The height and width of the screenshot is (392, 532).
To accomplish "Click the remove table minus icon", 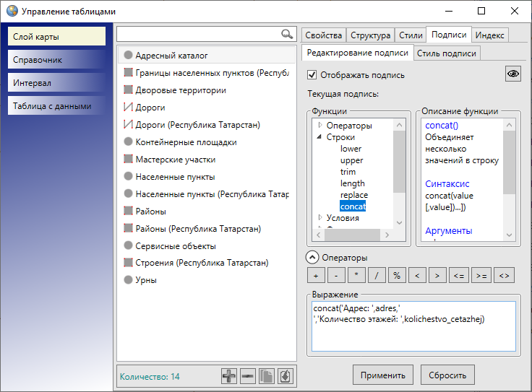I will (x=248, y=376).
